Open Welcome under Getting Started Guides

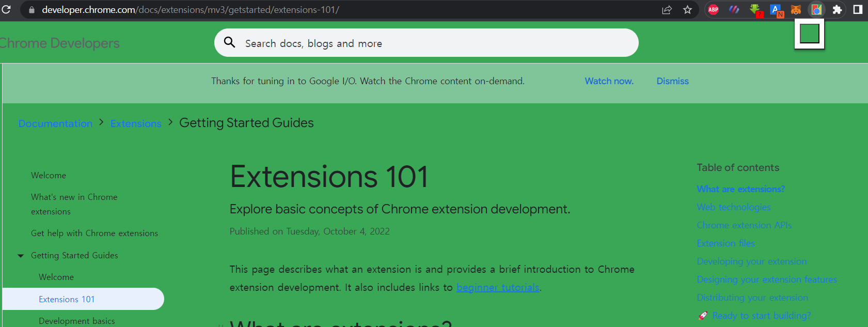pos(56,277)
